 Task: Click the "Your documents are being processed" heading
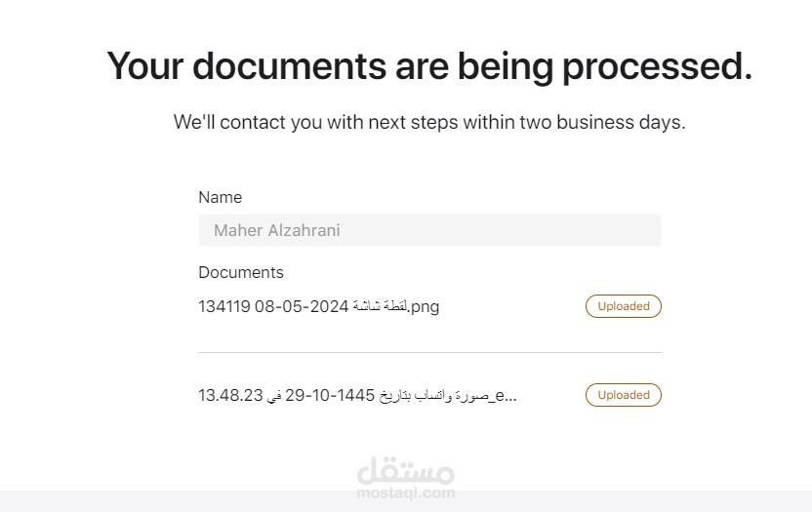click(x=429, y=66)
